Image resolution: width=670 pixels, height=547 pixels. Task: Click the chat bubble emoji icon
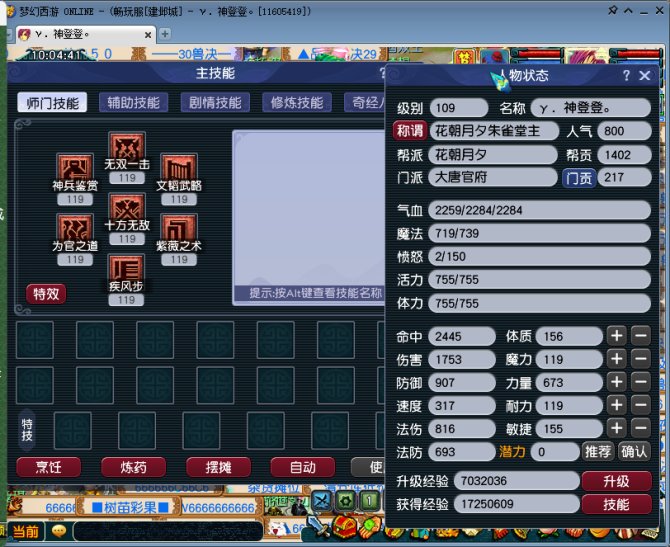click(59, 531)
